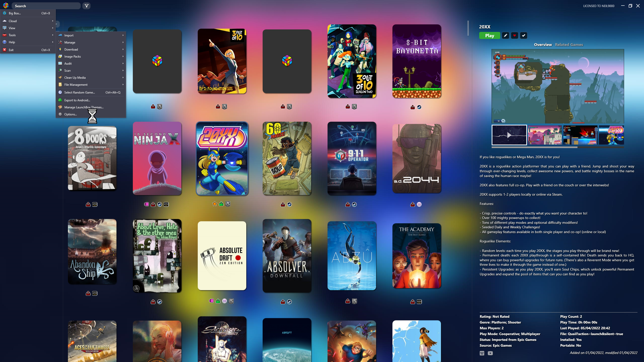Select the Tools menu item

[x=28, y=35]
